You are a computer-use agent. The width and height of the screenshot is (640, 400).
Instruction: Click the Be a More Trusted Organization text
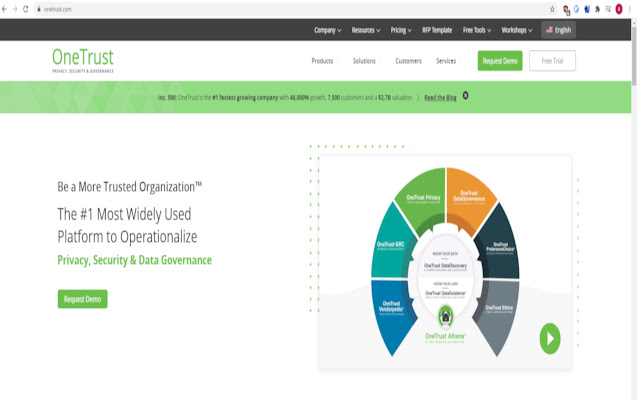[130, 187]
